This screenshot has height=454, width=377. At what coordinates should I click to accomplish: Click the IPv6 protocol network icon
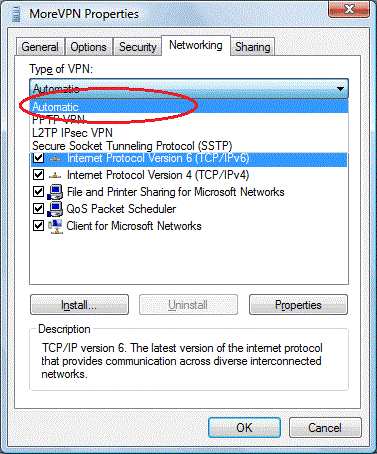click(55, 159)
